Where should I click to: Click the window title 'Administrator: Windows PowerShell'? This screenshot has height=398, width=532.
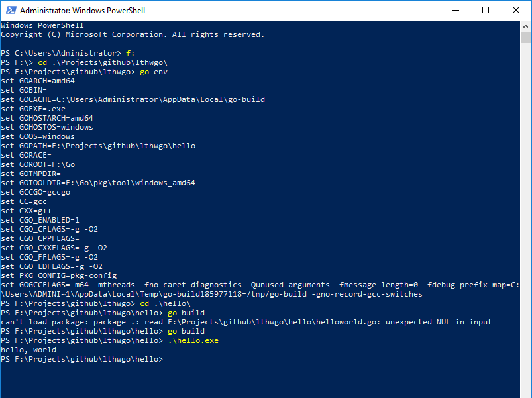coord(82,11)
